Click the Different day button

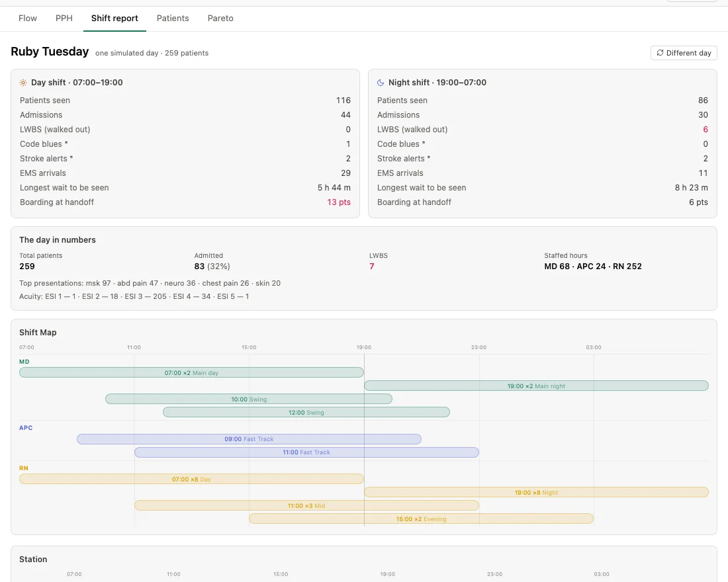684,53
